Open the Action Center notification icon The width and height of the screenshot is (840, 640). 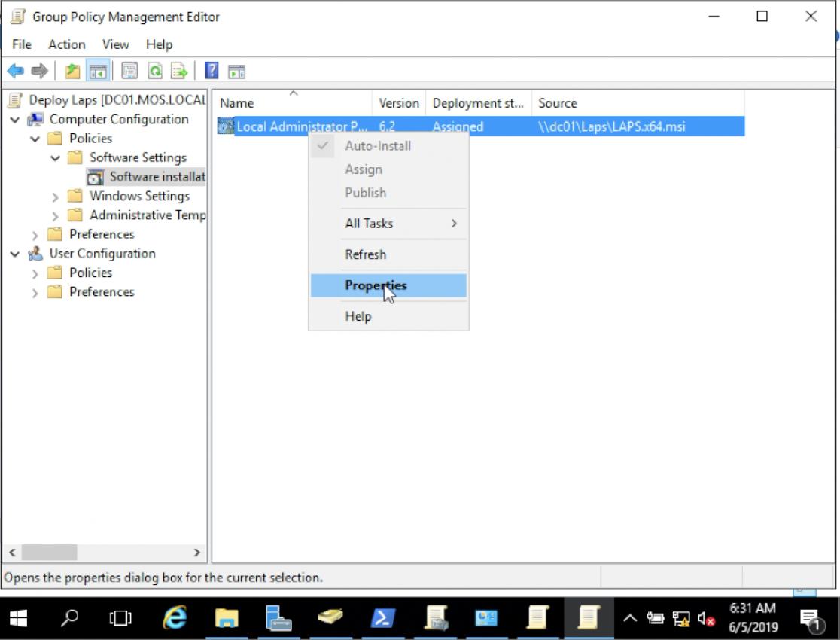pos(811,620)
